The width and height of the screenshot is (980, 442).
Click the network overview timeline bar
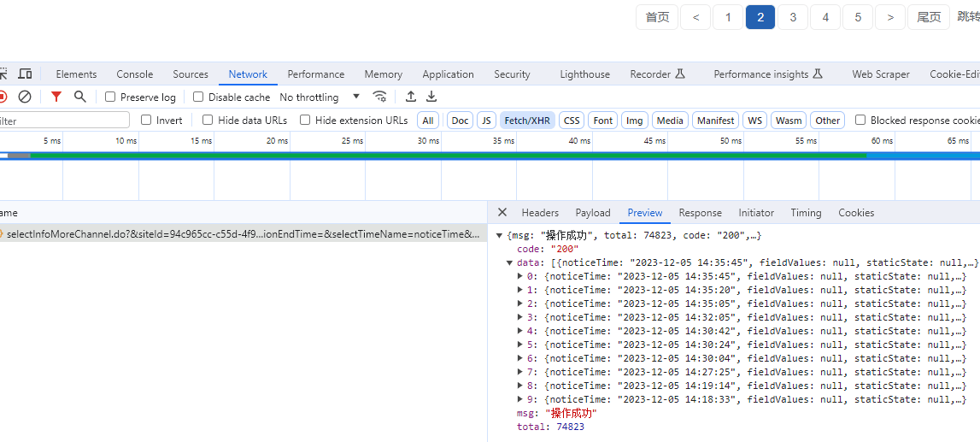point(444,156)
